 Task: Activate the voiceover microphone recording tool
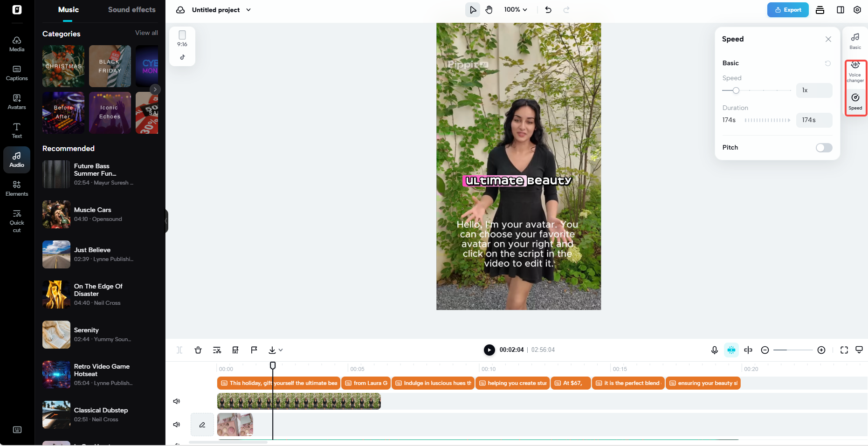click(715, 350)
